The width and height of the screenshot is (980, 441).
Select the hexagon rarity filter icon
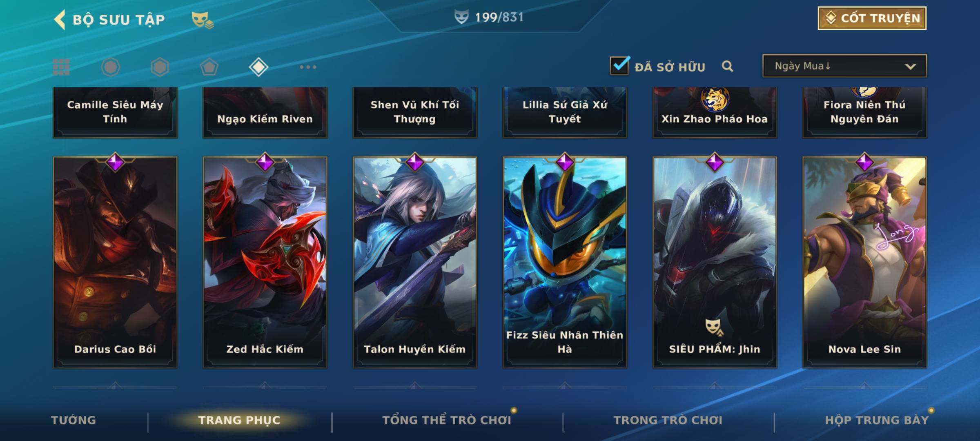point(160,67)
